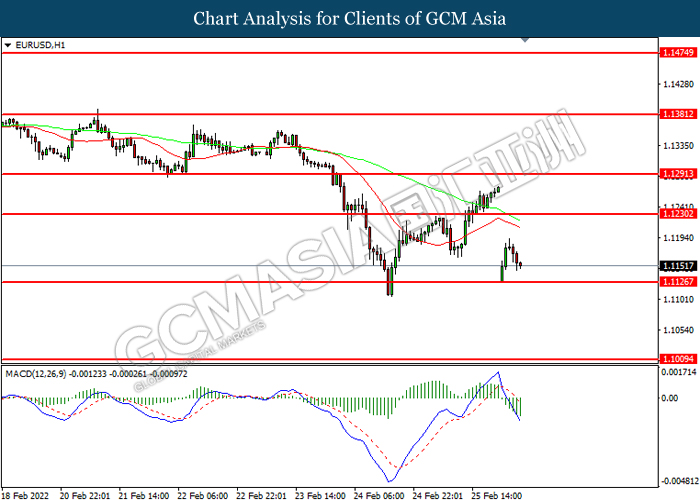This screenshot has width=700, height=500.
Task: Click the 25 Feb 14:00 time axis label
Action: tap(496, 496)
